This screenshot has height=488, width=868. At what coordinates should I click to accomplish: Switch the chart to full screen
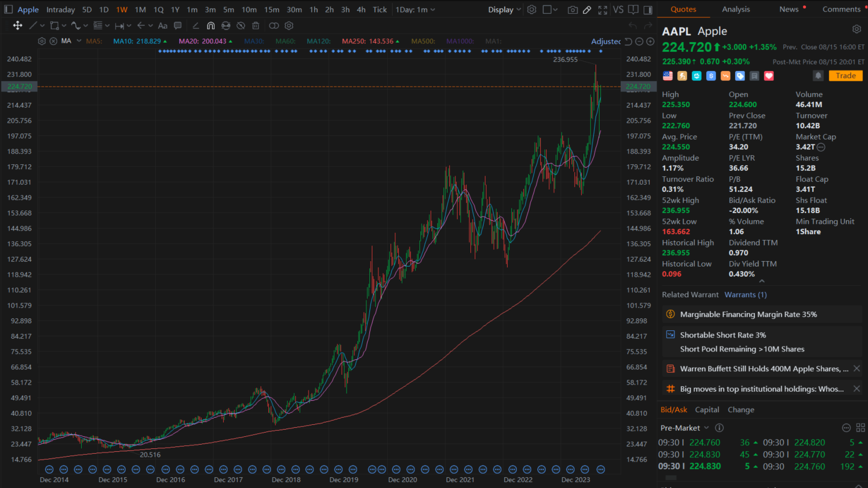click(x=603, y=10)
